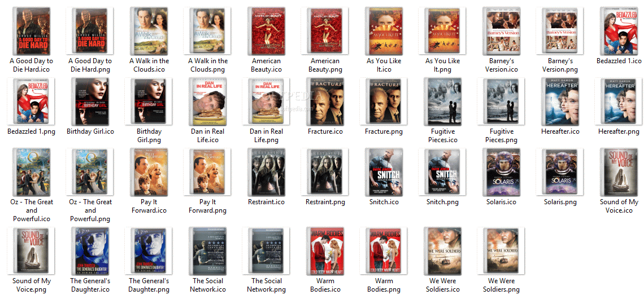This screenshot has height=308, width=644.
Task: Pick Oz - The Great and Powerful.png icon
Action: 90,172
